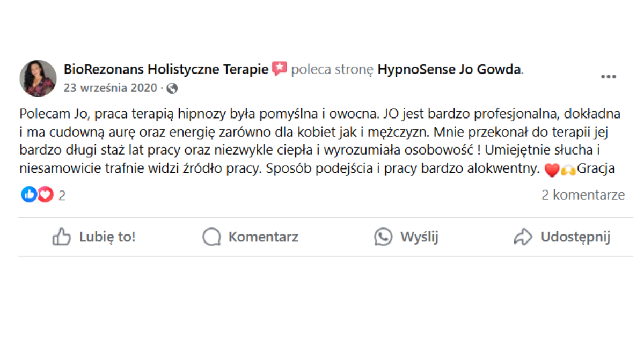Image resolution: width=644 pixels, height=338 pixels.
Task: Open the BioRezonans Holistyczne Terapie profile link
Action: click(x=166, y=69)
